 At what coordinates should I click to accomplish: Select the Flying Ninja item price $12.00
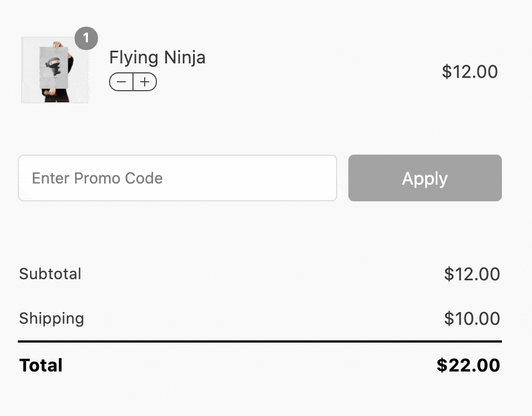click(x=470, y=72)
